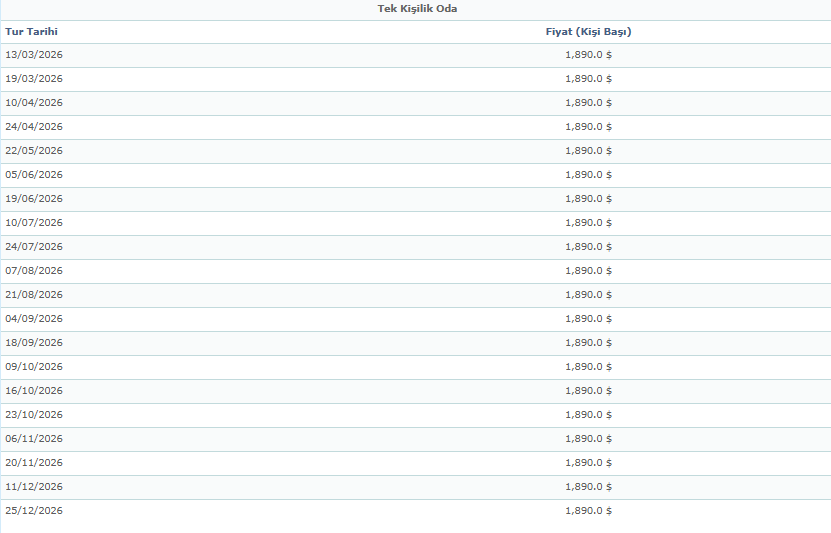Click the 04/09/2026 date cell
831x533 pixels.
point(34,319)
